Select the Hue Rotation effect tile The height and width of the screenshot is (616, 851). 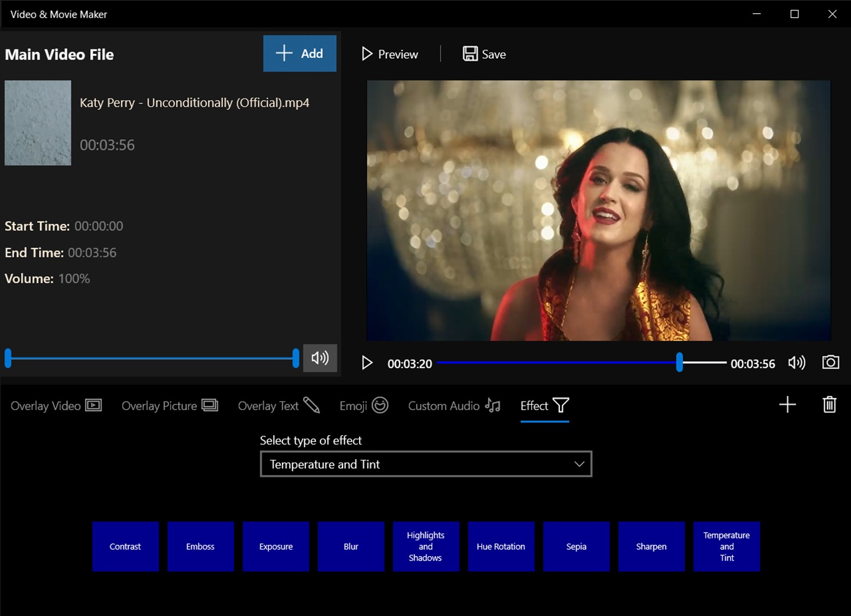pyautogui.click(x=501, y=546)
